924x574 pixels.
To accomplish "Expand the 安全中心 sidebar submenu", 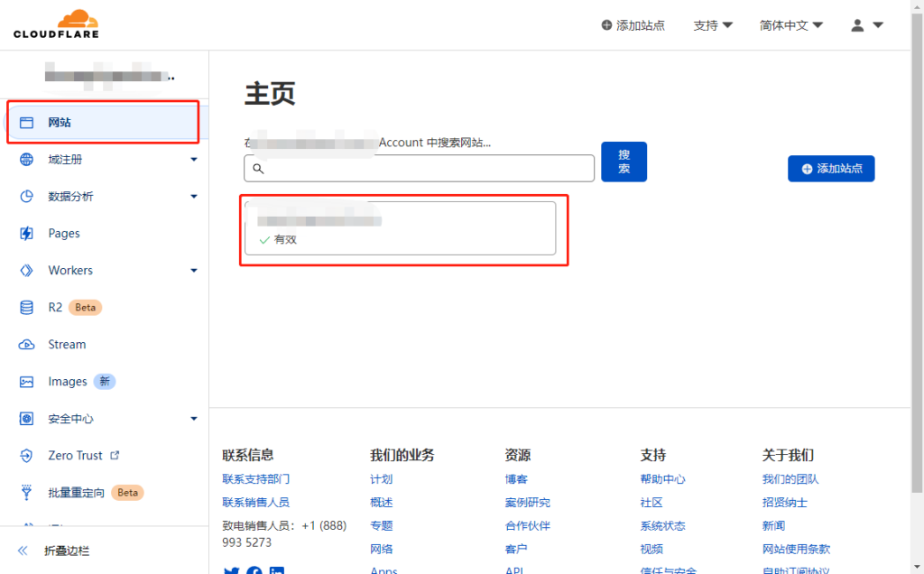I will click(193, 419).
